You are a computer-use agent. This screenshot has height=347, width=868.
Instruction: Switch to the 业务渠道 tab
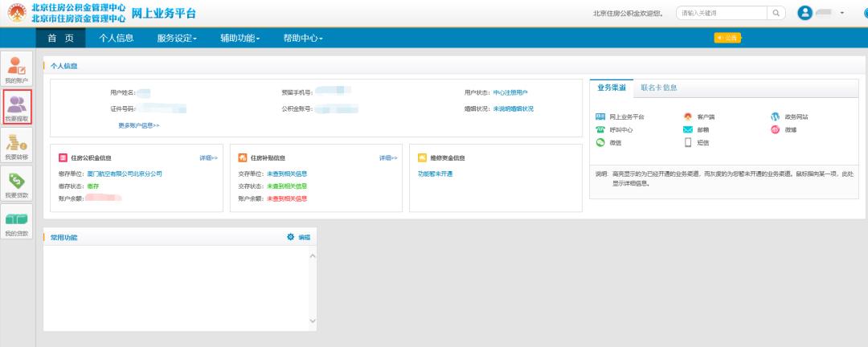[x=611, y=88]
